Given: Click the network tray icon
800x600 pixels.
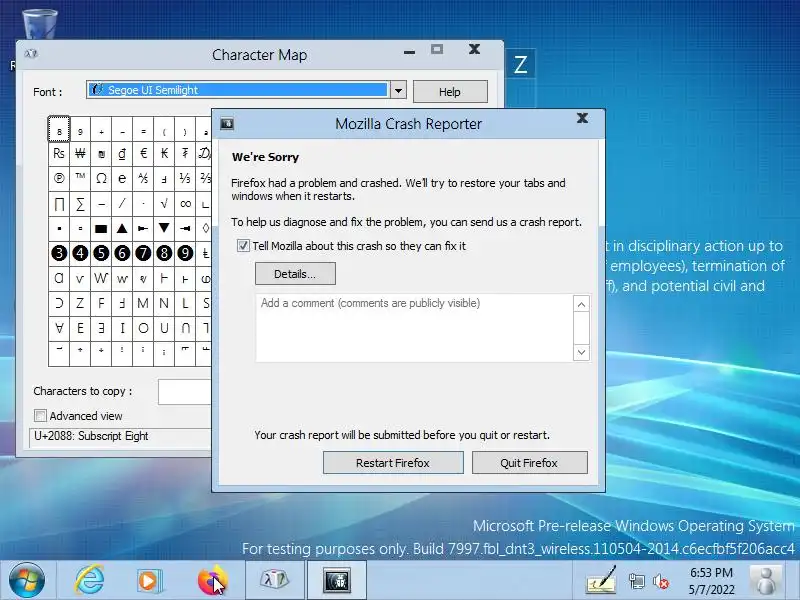Looking at the screenshot, I should point(636,581).
